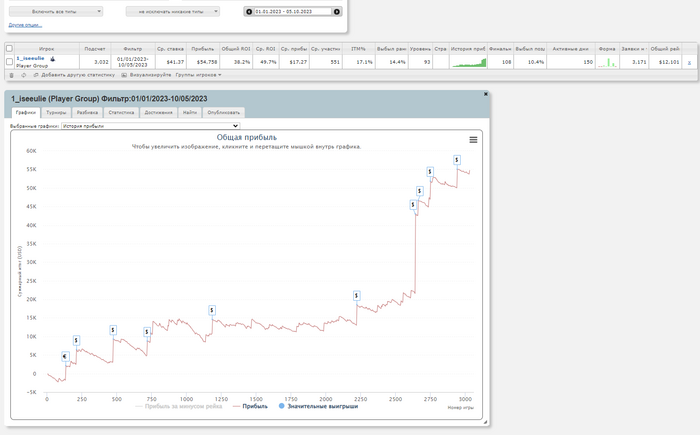700x435 pixels.
Task: Click the $41.37 average stake cell
Action: point(170,62)
